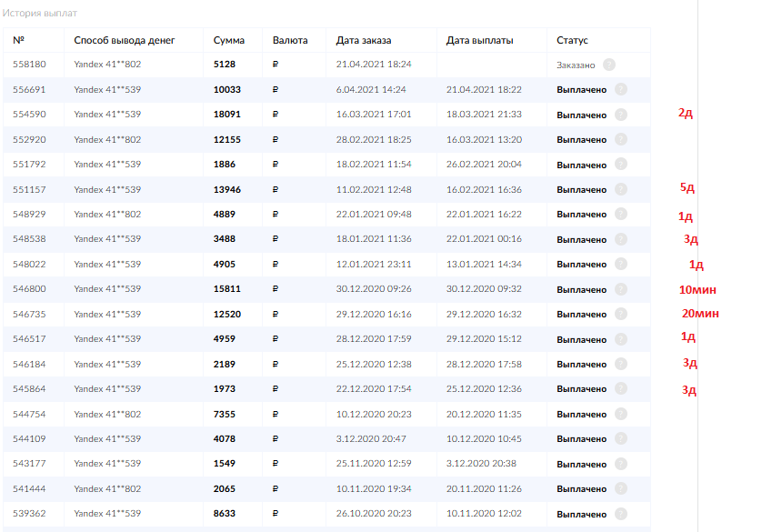
Task: Click help icon in row 552920
Action: [x=621, y=139]
